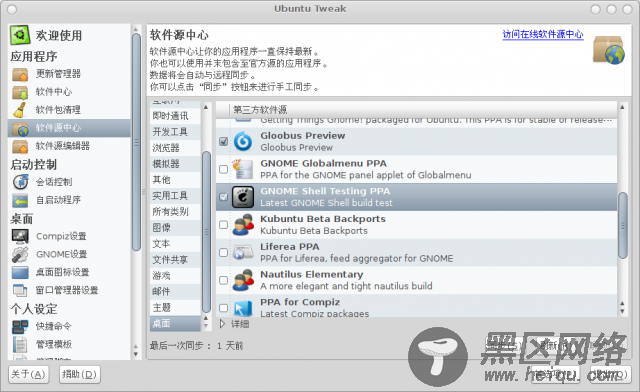640x392 pixels.
Task: Select the Liferea PPA row title
Action: coord(290,247)
